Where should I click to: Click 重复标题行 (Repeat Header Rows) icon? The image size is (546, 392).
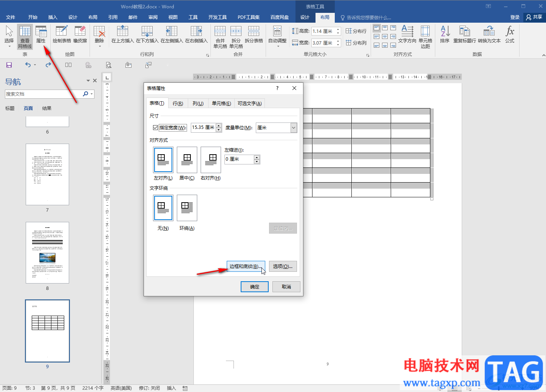coord(464,34)
